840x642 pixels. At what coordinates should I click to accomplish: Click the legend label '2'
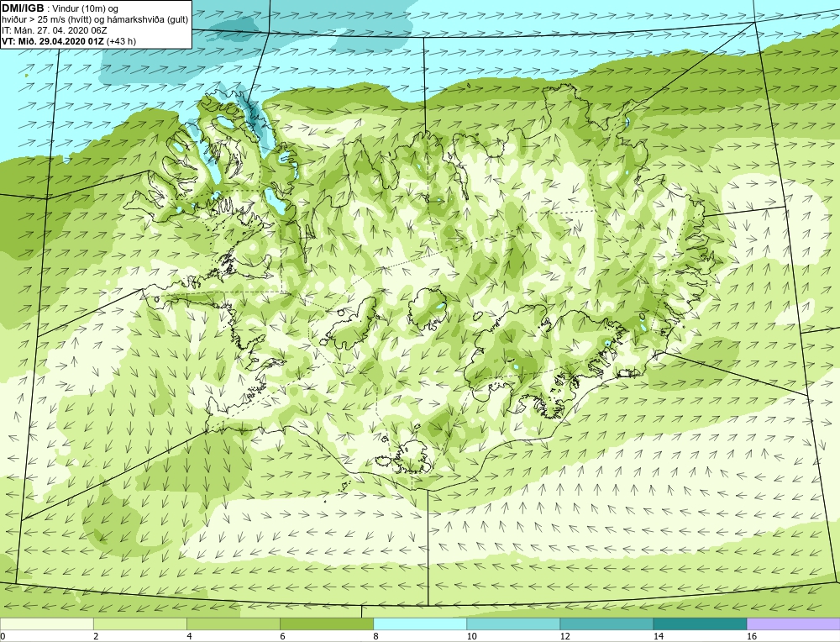[x=97, y=636]
